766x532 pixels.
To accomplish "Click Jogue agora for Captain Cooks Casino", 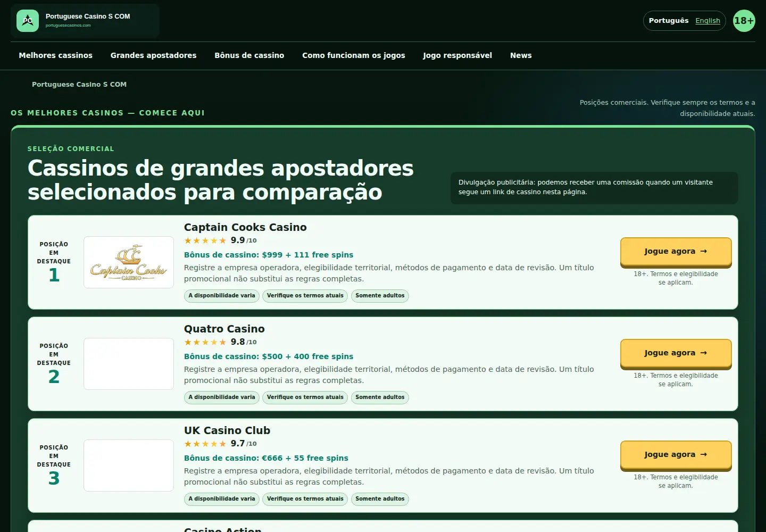I will point(676,252).
